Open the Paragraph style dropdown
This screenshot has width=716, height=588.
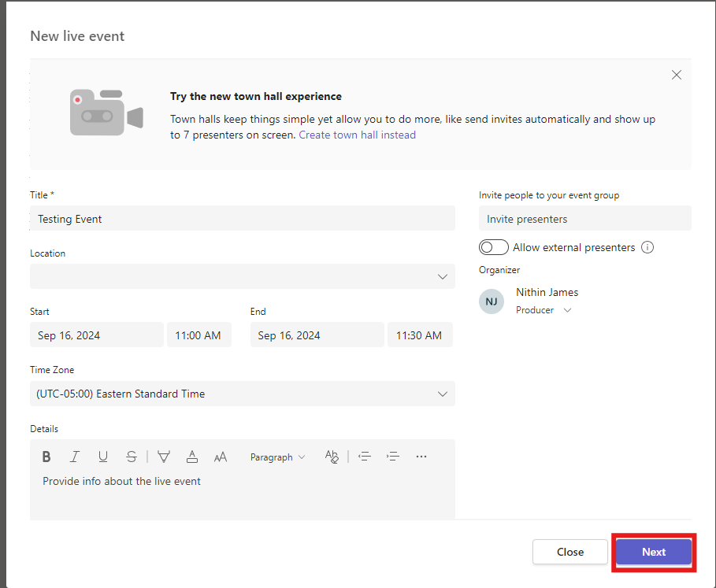point(277,457)
